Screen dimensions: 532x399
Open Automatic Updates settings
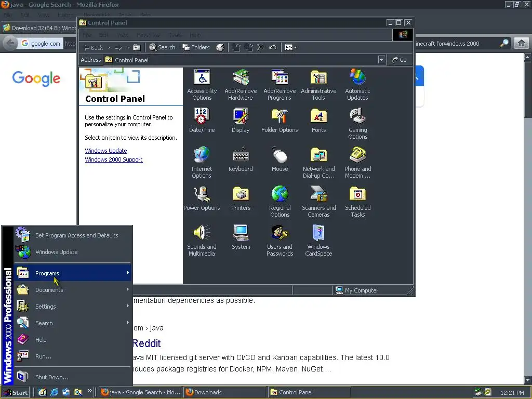(357, 85)
